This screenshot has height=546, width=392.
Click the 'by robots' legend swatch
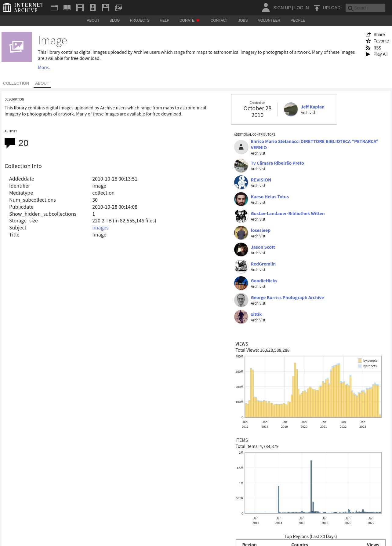[x=360, y=366]
